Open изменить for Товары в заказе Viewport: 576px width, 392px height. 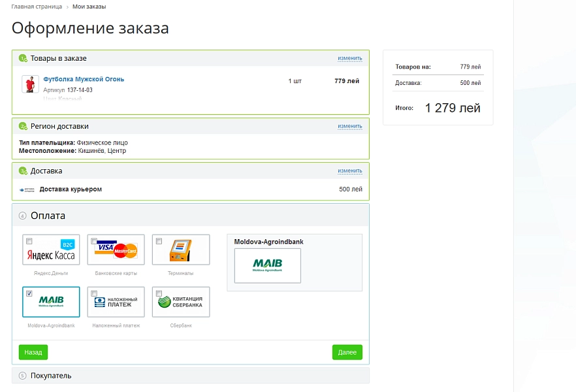350,58
